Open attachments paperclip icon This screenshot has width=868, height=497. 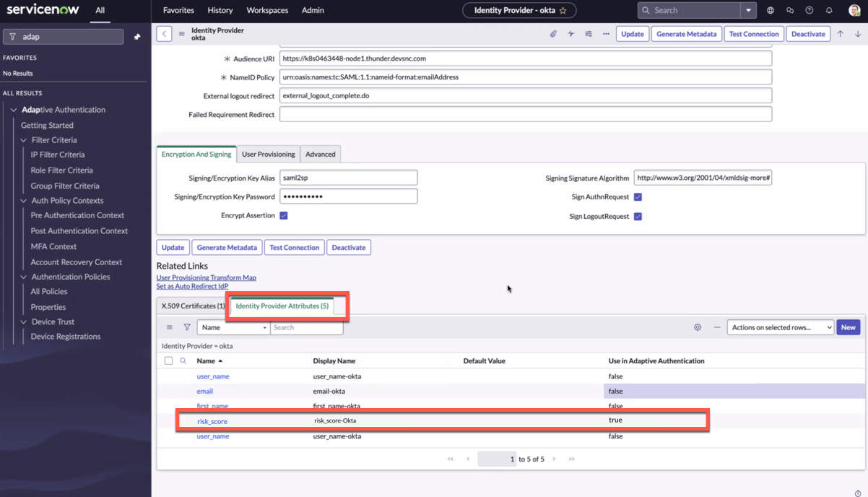(553, 34)
